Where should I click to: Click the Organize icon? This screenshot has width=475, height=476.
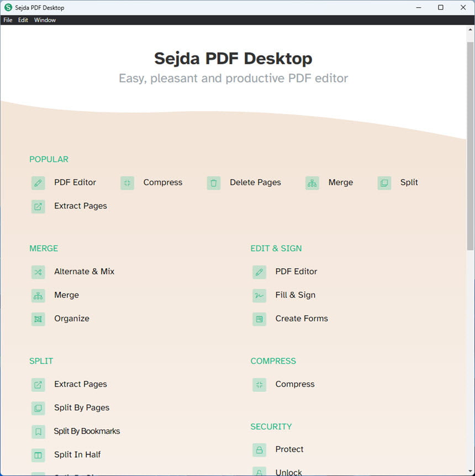click(38, 319)
